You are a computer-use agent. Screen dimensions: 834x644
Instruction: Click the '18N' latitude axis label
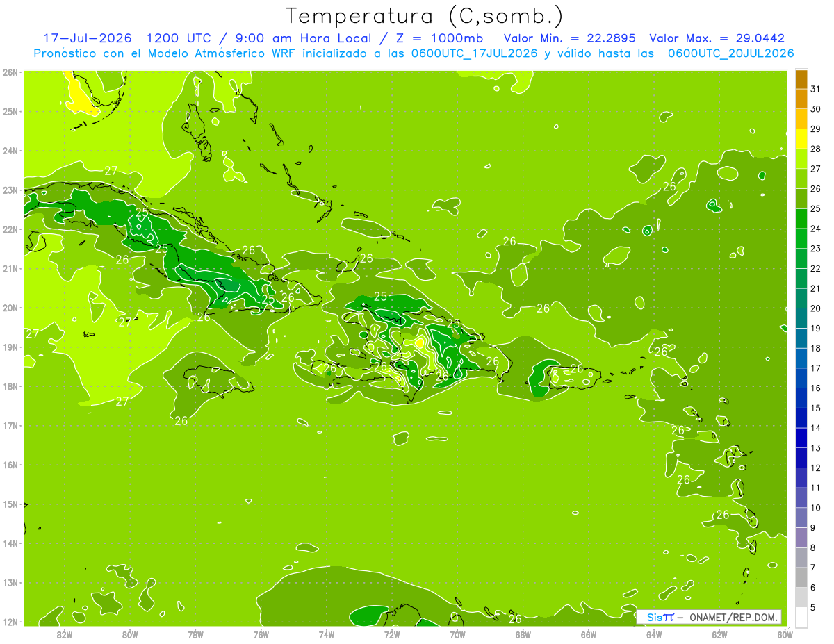click(10, 386)
